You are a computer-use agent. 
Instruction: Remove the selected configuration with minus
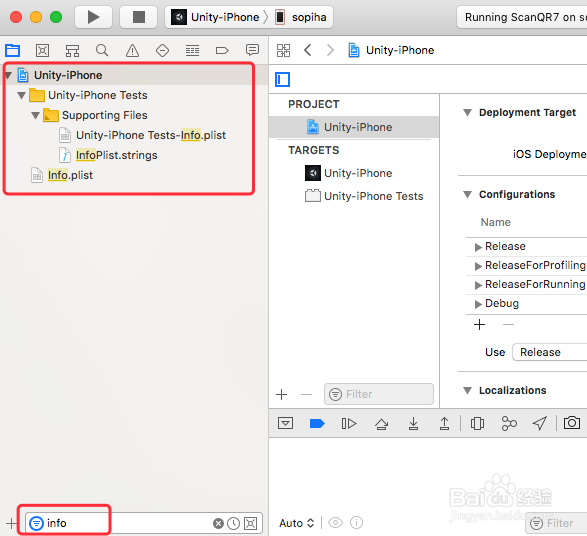(x=508, y=324)
